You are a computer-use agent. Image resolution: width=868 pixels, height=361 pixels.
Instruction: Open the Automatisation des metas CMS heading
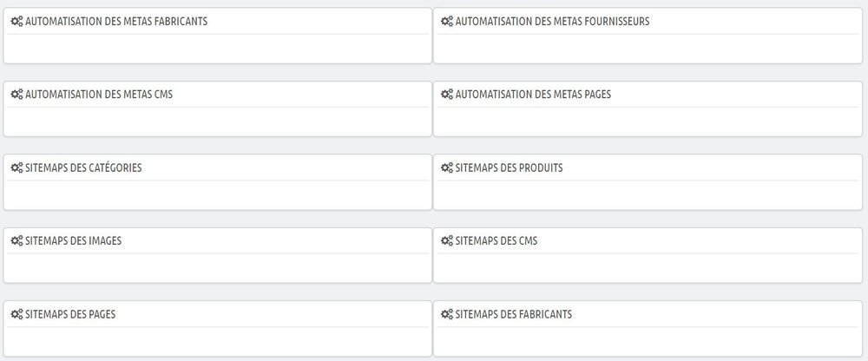pos(99,95)
